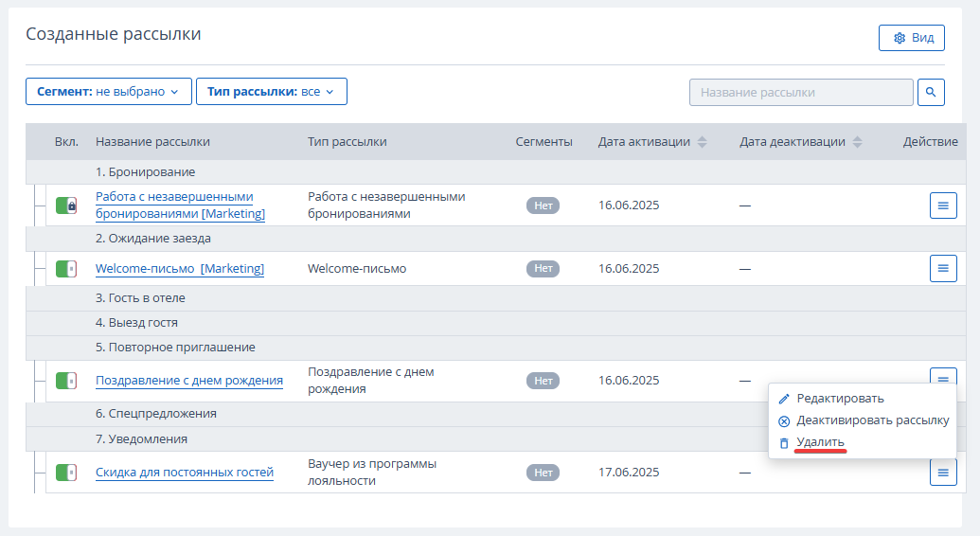Click the locked toggle of Работа с бронированиями
Image resolution: width=980 pixels, height=536 pixels.
pos(66,205)
